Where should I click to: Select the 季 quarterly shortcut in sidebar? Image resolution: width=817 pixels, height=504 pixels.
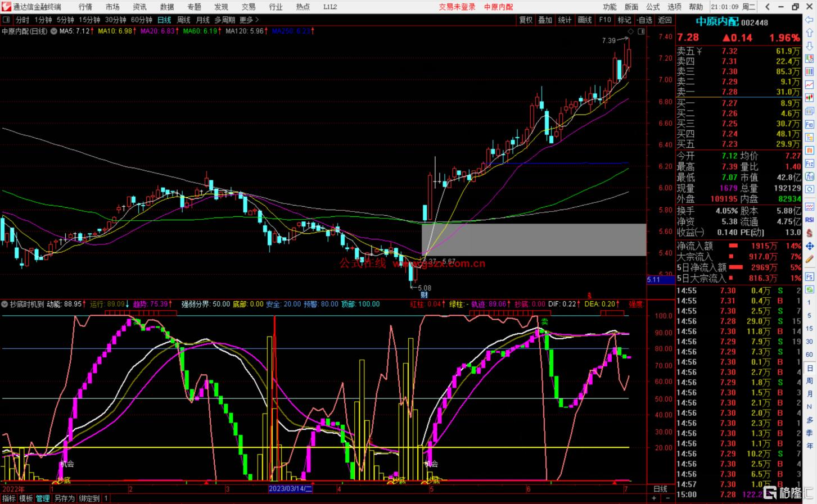click(810, 433)
